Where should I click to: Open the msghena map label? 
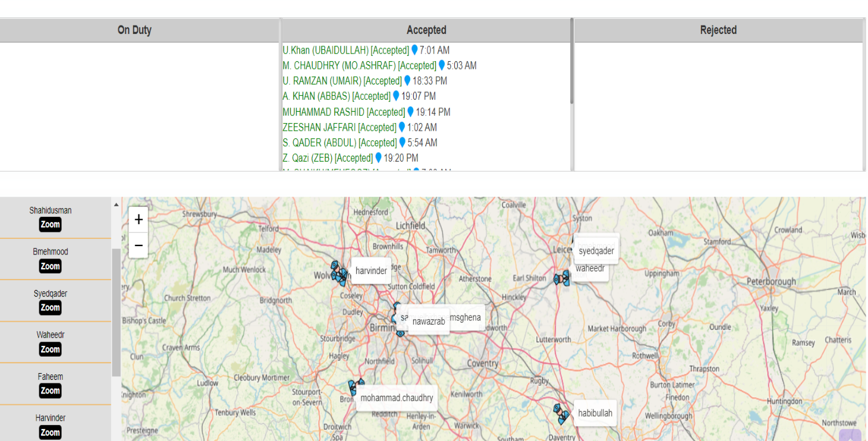click(466, 317)
